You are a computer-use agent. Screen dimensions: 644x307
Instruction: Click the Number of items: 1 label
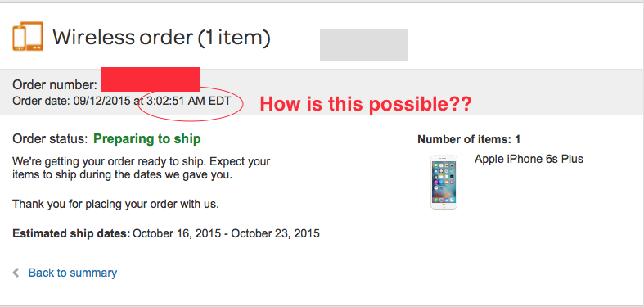[469, 140]
